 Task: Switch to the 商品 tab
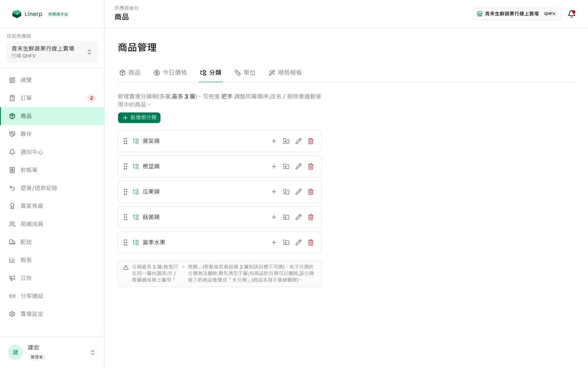tap(130, 72)
